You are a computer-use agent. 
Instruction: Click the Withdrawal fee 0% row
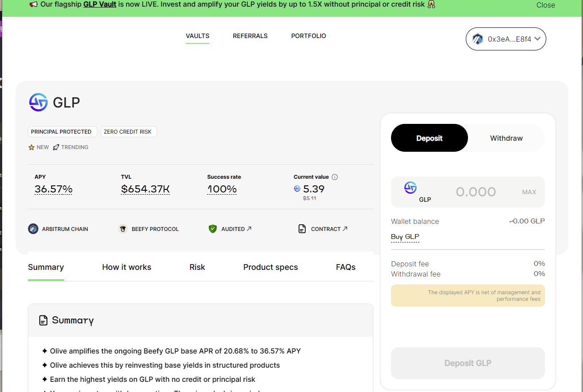tap(468, 274)
